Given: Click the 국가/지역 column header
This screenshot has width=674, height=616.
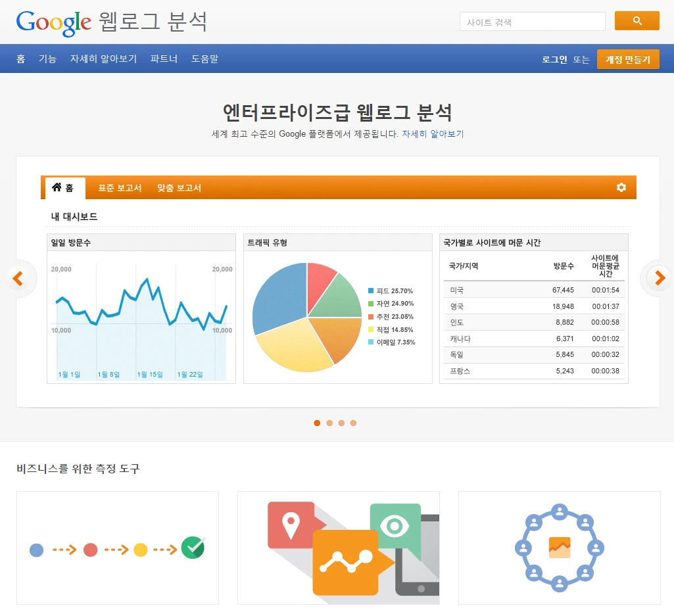Looking at the screenshot, I should point(464,266).
